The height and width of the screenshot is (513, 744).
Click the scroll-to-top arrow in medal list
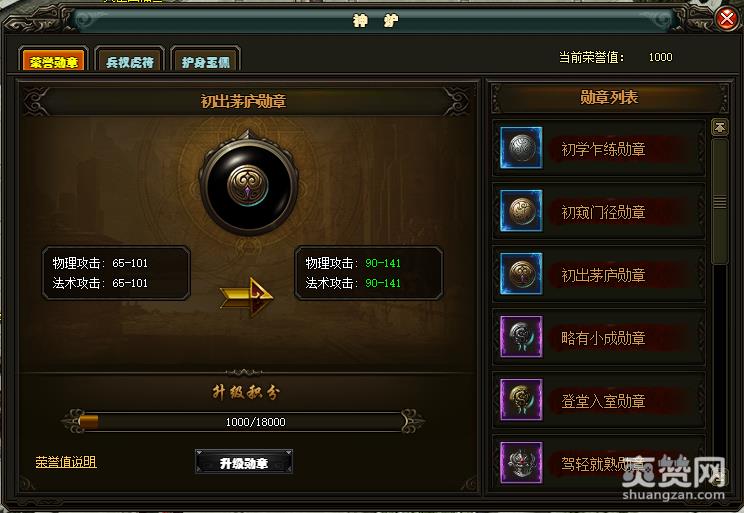pyautogui.click(x=720, y=127)
